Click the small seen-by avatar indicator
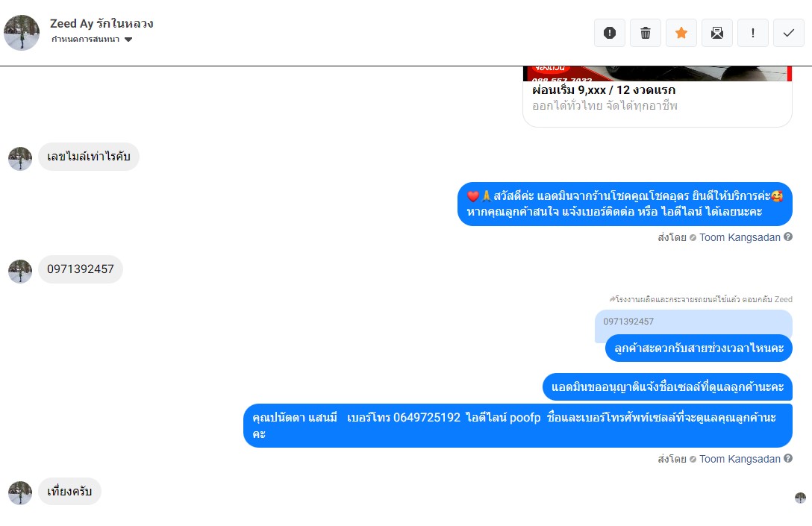The width and height of the screenshot is (812, 526). point(800,498)
